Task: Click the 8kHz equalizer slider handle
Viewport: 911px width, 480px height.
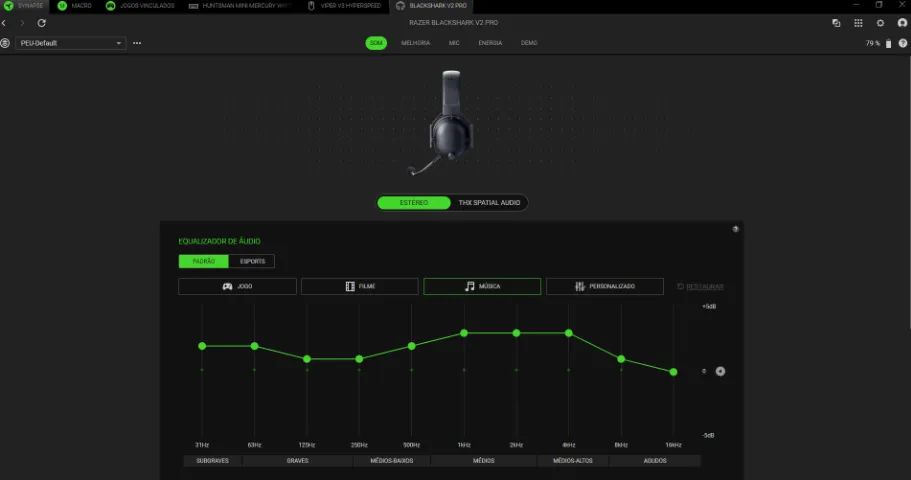Action: click(x=621, y=359)
